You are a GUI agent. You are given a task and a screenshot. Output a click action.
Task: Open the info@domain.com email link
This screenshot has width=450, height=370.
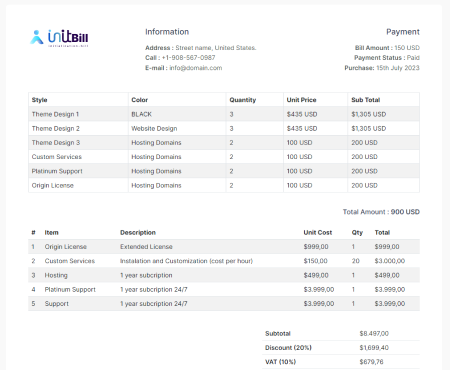click(196, 68)
